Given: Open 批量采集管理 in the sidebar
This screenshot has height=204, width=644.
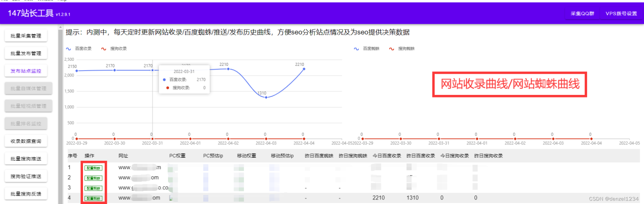Looking at the screenshot, I should click(26, 36).
